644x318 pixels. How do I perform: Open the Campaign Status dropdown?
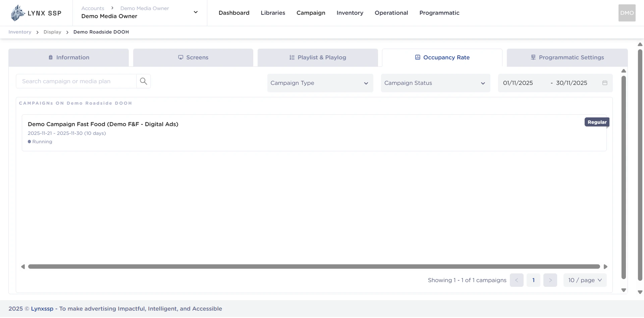point(435,83)
